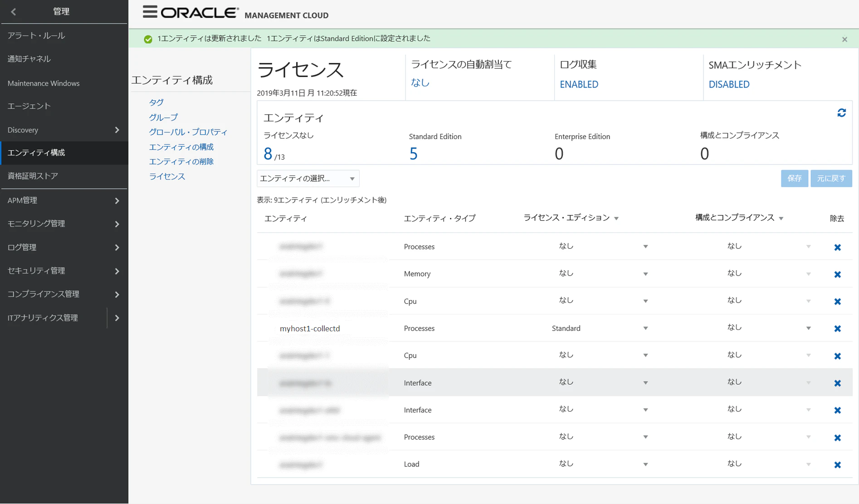Open 資格証明ストア in the sidebar
The image size is (859, 504).
coord(33,176)
